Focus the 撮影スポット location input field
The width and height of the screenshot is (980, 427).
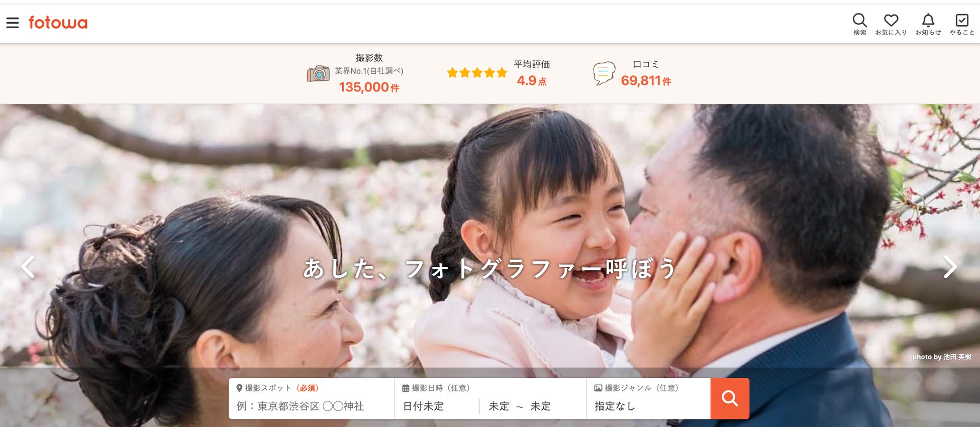coord(312,406)
